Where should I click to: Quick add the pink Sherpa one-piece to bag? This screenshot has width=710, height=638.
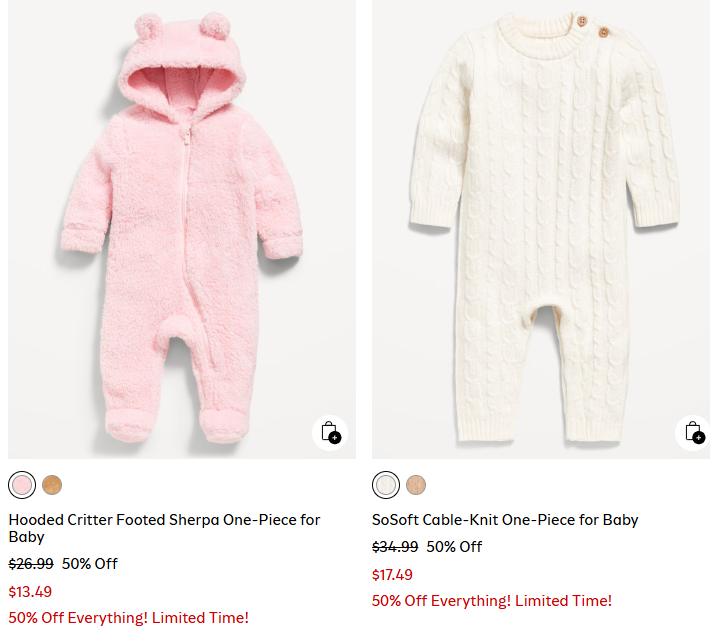(x=331, y=432)
